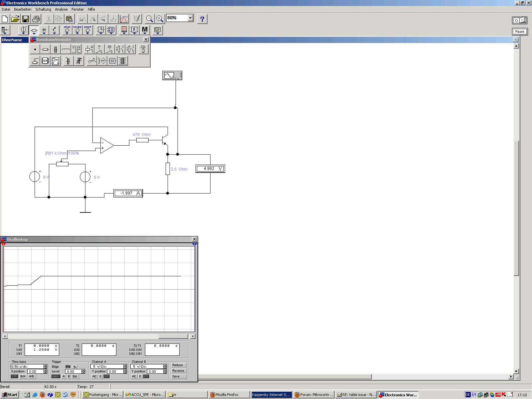Click the analysis graph display icon
The height and width of the screenshot is (399, 532).
pos(124,19)
